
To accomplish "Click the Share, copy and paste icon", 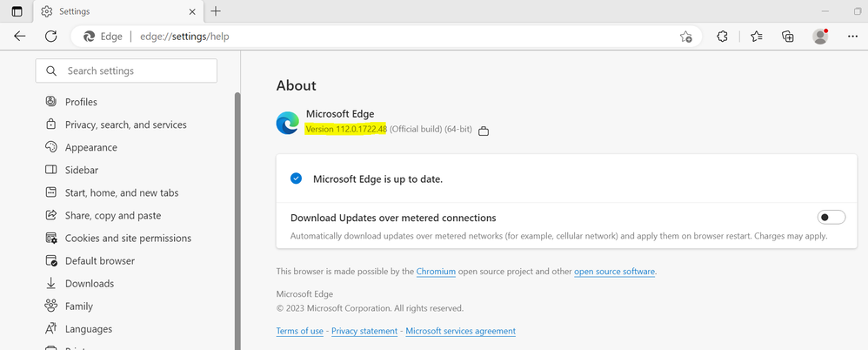I will coord(51,215).
